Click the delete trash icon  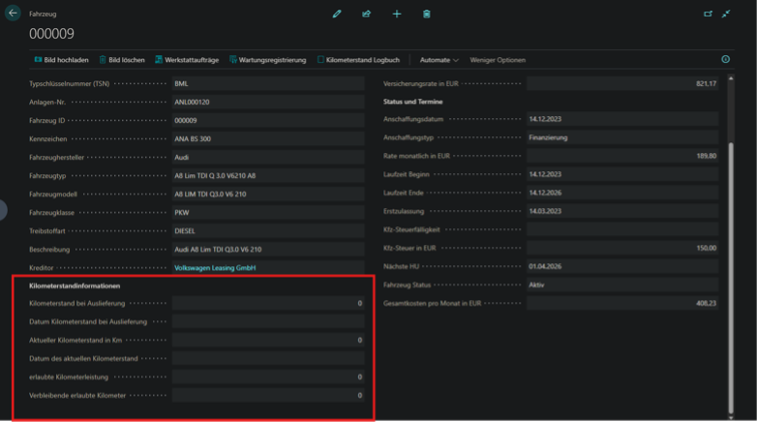coord(427,14)
